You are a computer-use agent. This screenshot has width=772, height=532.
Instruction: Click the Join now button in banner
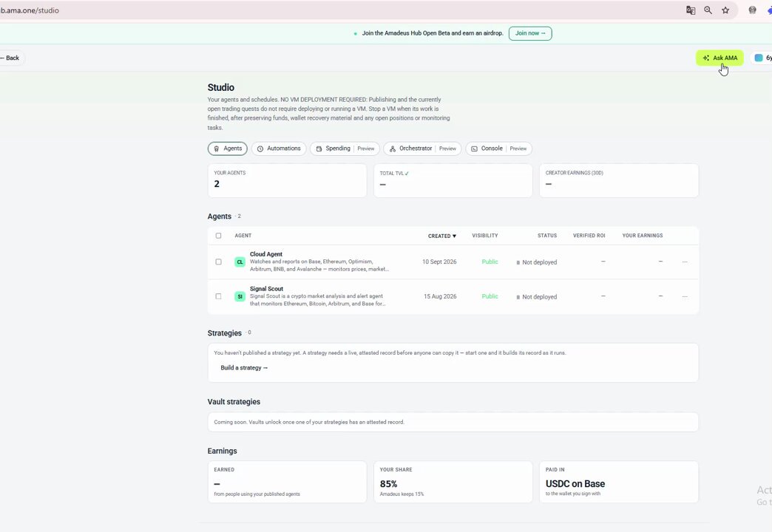click(x=530, y=33)
